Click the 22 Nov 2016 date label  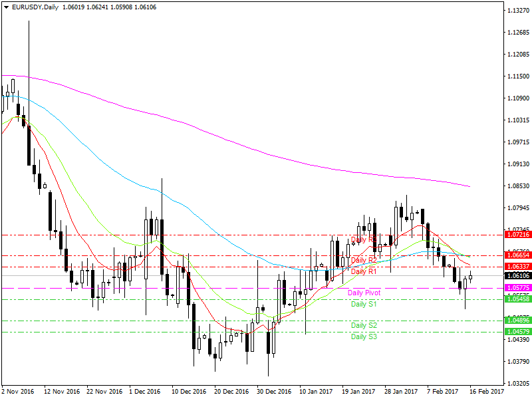click(x=104, y=392)
